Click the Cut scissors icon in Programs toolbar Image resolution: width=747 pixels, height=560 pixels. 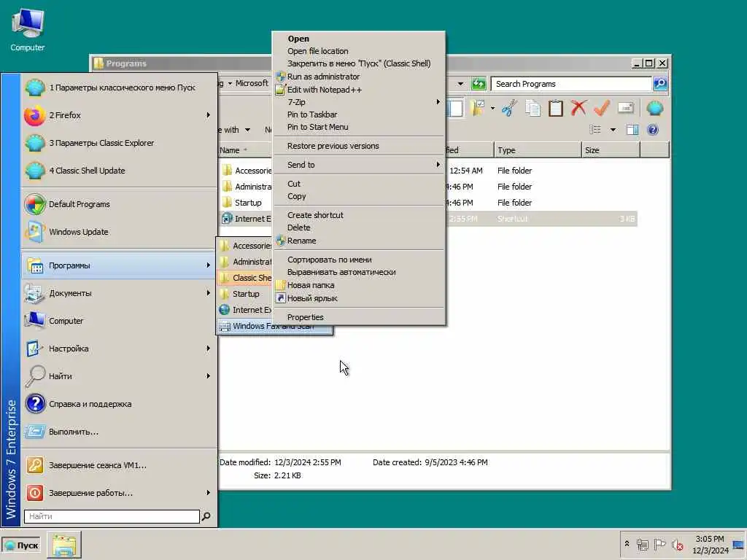tap(509, 109)
